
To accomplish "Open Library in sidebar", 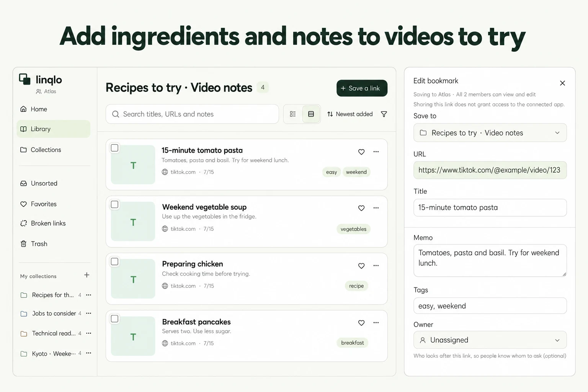I will 54,129.
